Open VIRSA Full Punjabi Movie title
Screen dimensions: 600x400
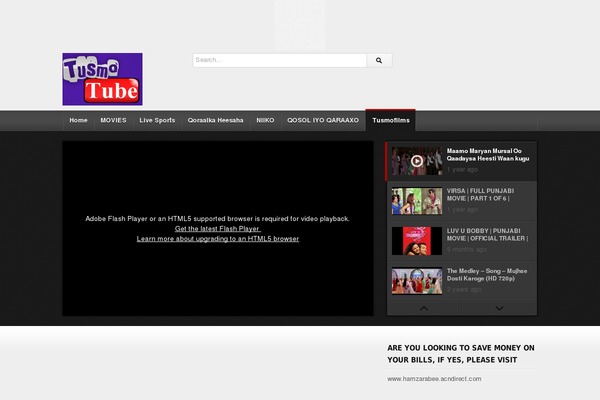480,194
